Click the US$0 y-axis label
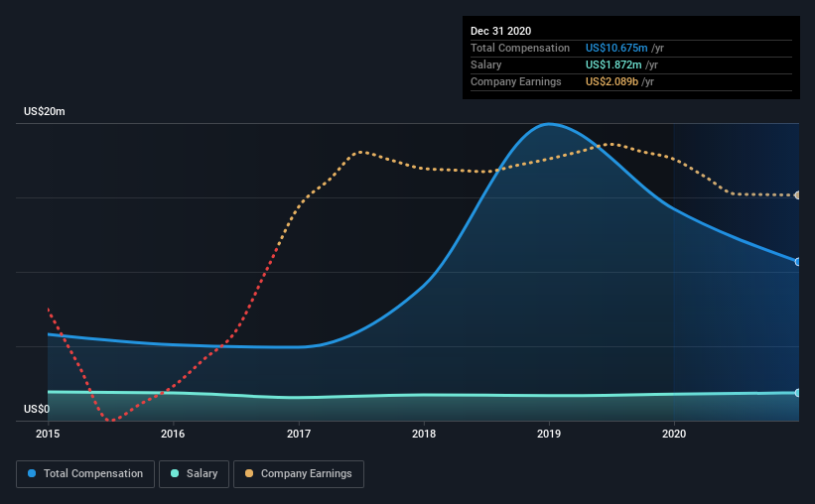This screenshot has height=504, width=815. tap(37, 409)
